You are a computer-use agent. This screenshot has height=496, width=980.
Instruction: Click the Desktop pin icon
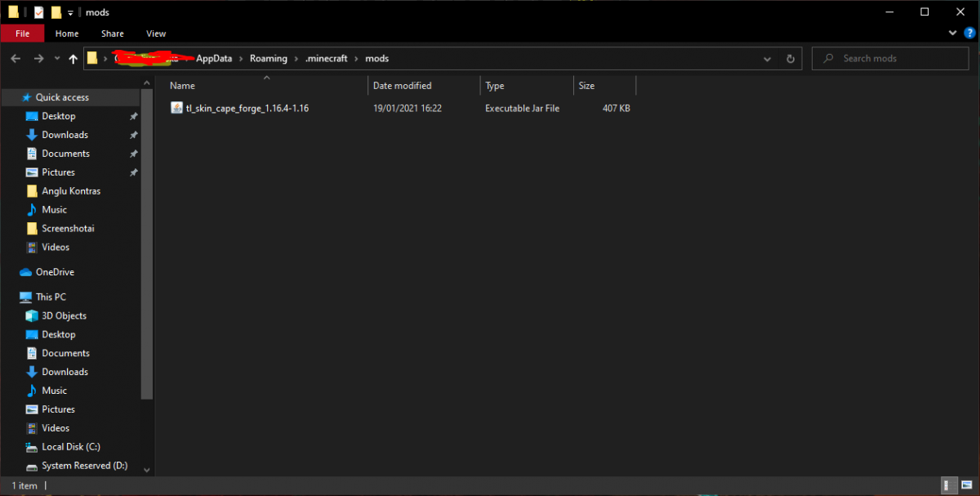(134, 116)
